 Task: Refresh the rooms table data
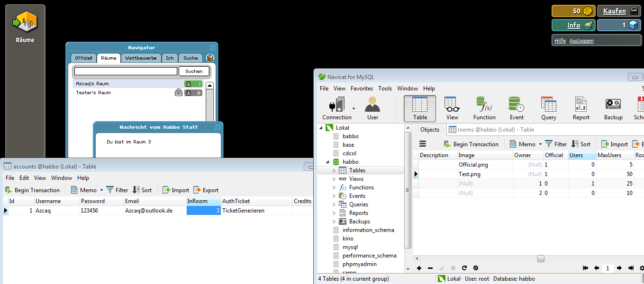pos(464,268)
